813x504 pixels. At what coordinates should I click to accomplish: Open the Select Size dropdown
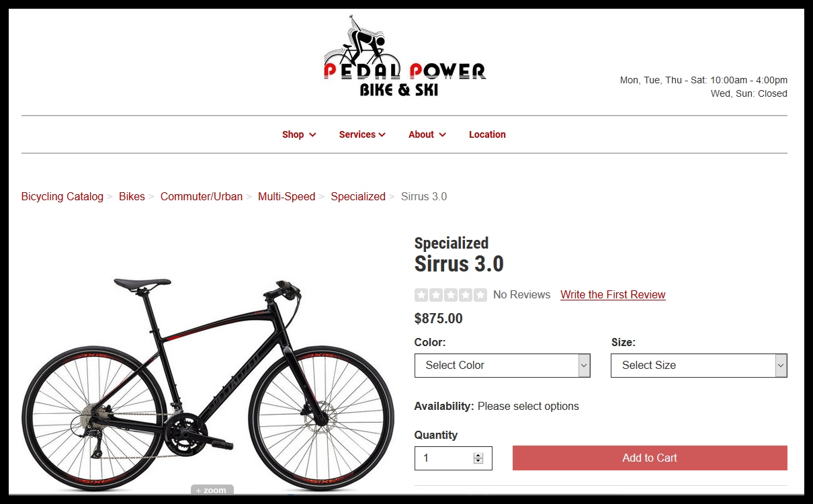click(699, 366)
